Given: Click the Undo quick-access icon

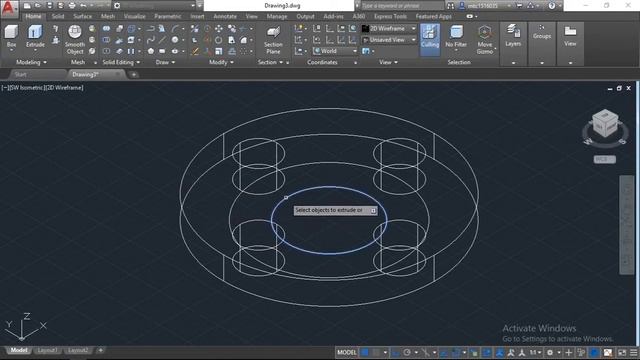Looking at the screenshot, I should pos(83,6).
